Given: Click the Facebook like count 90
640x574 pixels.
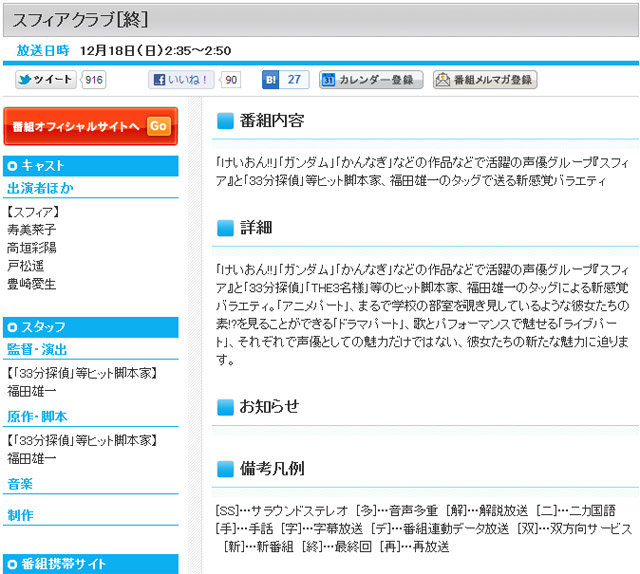Looking at the screenshot, I should [231, 80].
